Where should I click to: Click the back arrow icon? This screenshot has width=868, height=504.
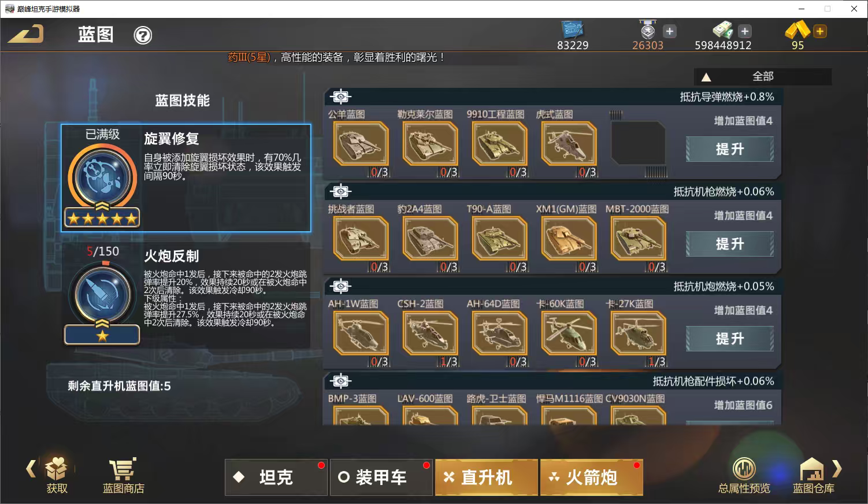pos(25,34)
